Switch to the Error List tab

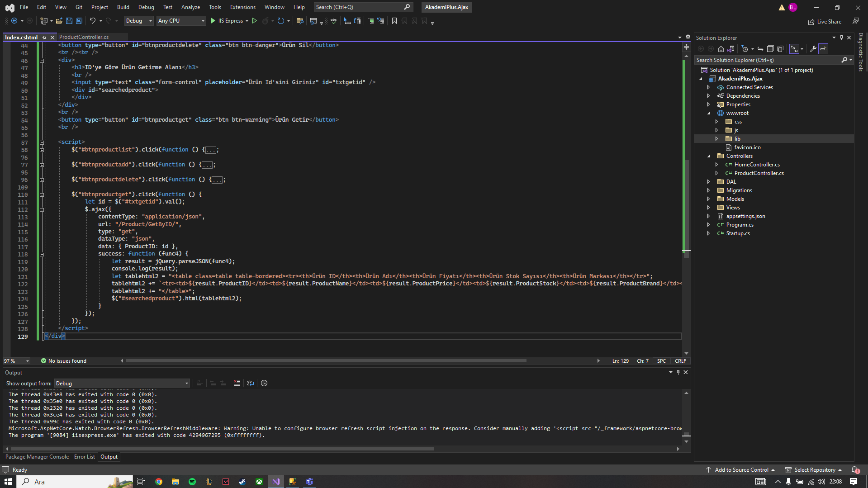[x=85, y=457]
